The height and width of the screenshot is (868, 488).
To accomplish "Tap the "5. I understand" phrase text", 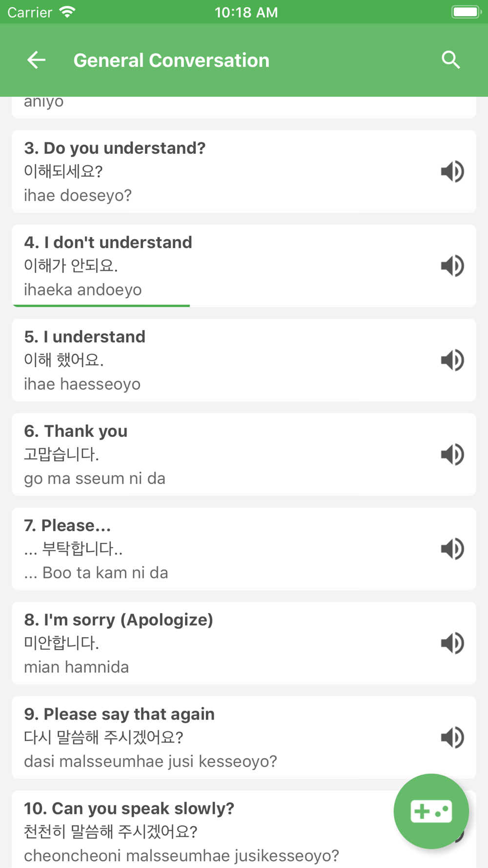I will pos(85,336).
